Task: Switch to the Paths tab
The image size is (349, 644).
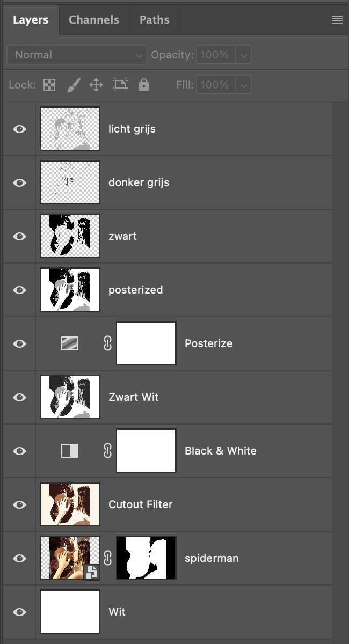Action: pos(155,20)
